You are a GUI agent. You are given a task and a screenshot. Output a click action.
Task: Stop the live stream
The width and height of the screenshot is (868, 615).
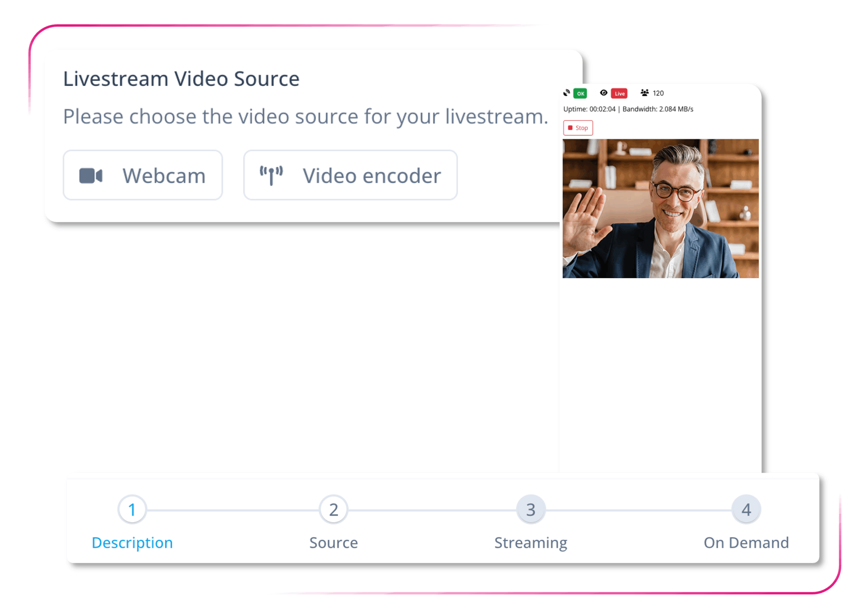click(578, 128)
